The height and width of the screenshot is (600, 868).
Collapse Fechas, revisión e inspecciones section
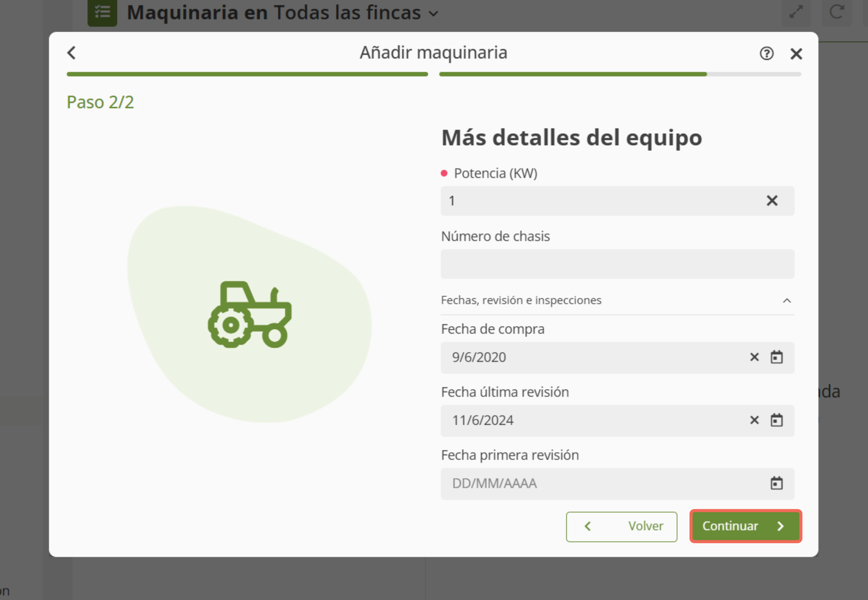[x=786, y=301]
